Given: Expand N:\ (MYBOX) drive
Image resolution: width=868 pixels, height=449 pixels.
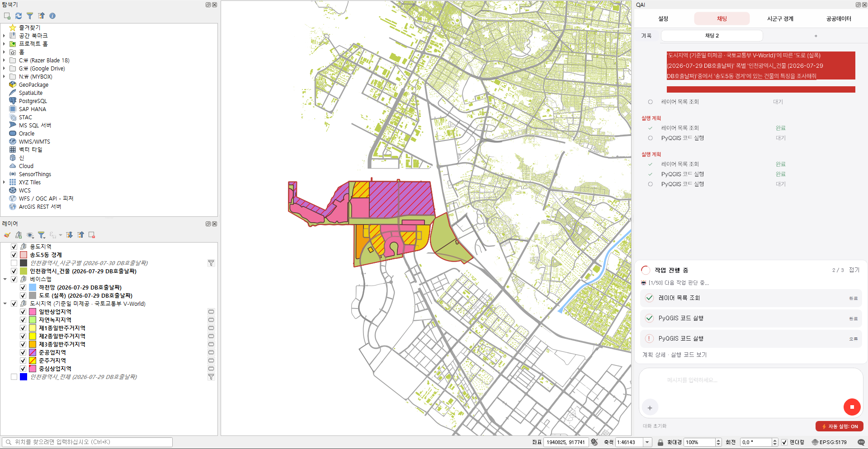Looking at the screenshot, I should [4, 76].
